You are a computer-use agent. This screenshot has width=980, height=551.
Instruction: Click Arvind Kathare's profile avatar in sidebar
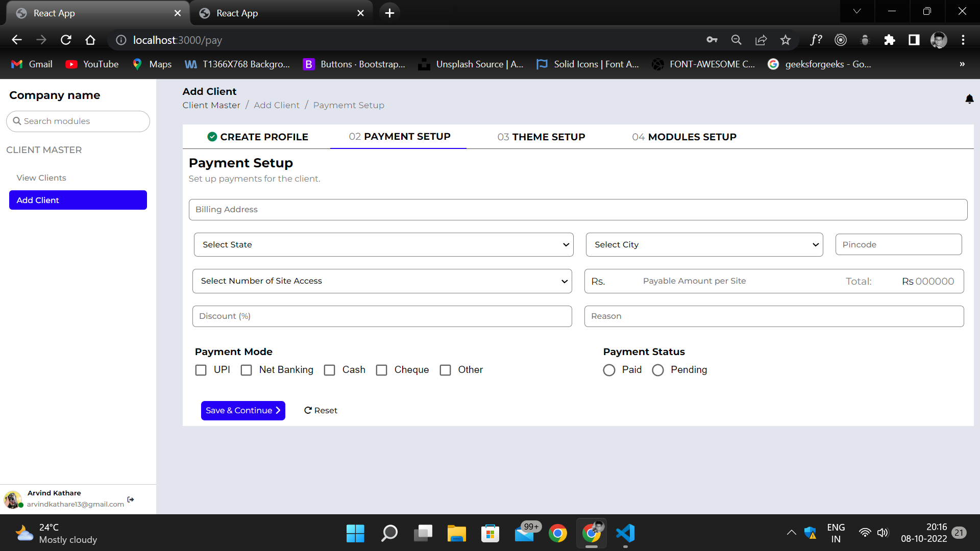[12, 499]
